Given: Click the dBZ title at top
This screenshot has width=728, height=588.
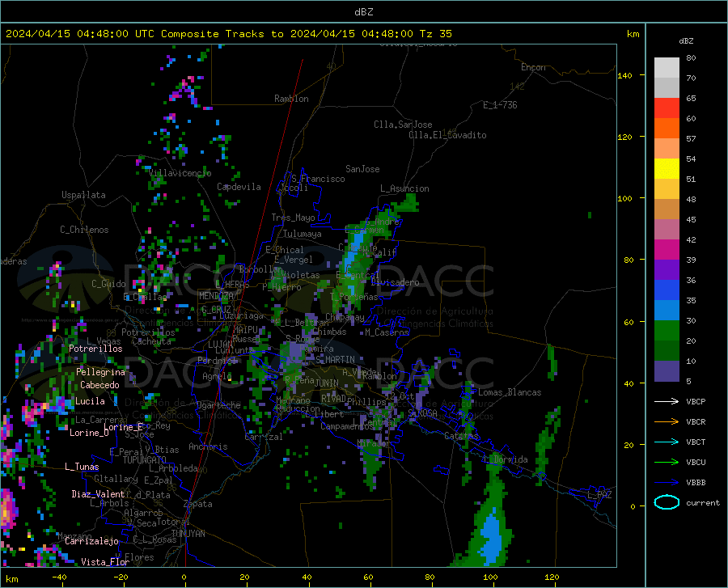Looking at the screenshot, I should pos(363,12).
